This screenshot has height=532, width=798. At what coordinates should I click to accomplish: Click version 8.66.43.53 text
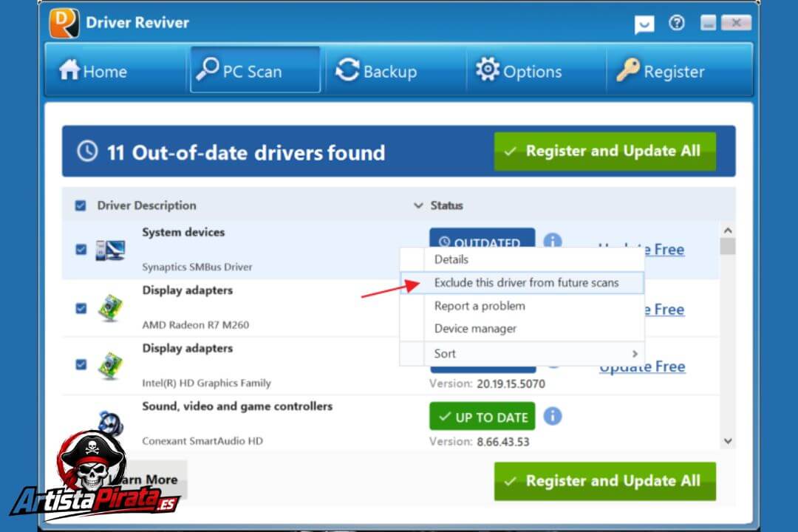point(503,442)
